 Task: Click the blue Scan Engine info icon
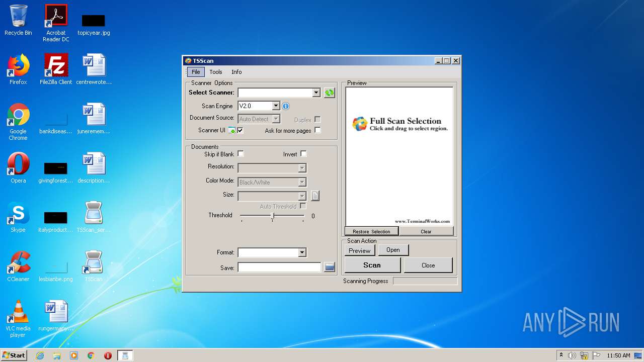286,106
